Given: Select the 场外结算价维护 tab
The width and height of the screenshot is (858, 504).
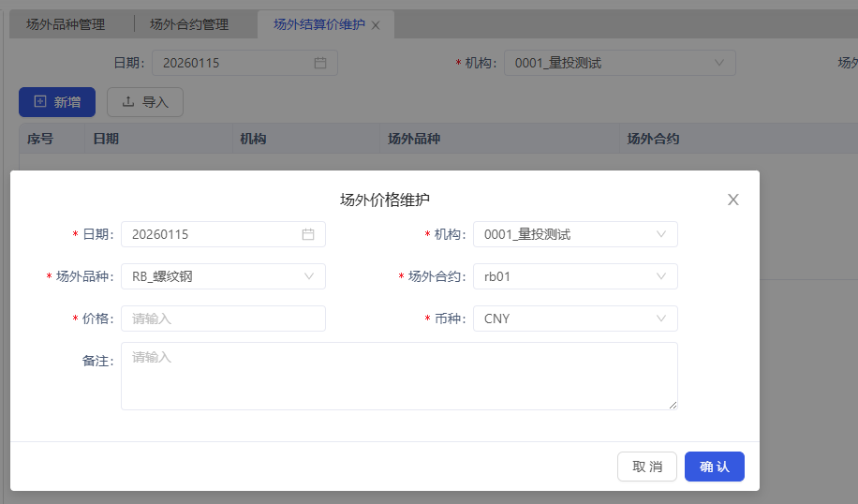Looking at the screenshot, I should [318, 24].
